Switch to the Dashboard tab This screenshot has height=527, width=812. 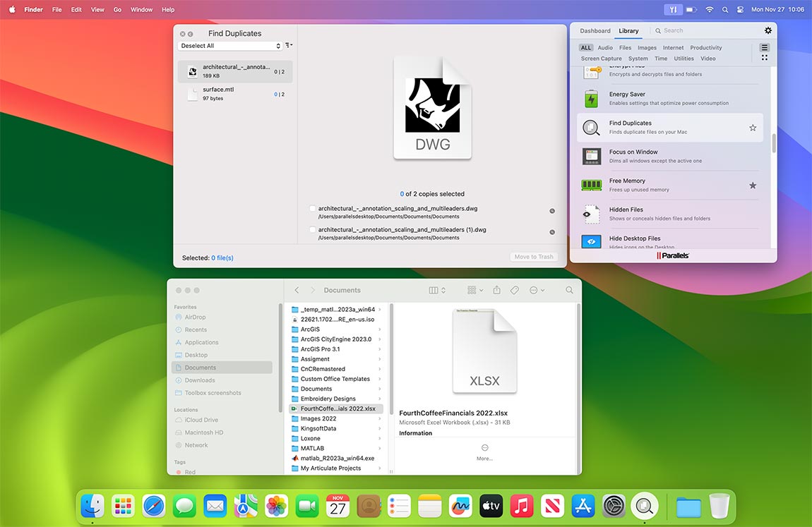tap(595, 30)
